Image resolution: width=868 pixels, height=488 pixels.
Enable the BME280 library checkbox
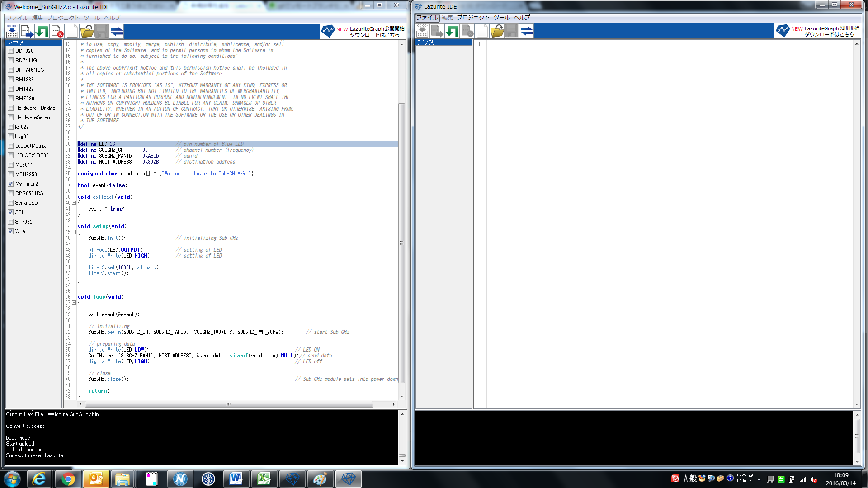pos(10,99)
